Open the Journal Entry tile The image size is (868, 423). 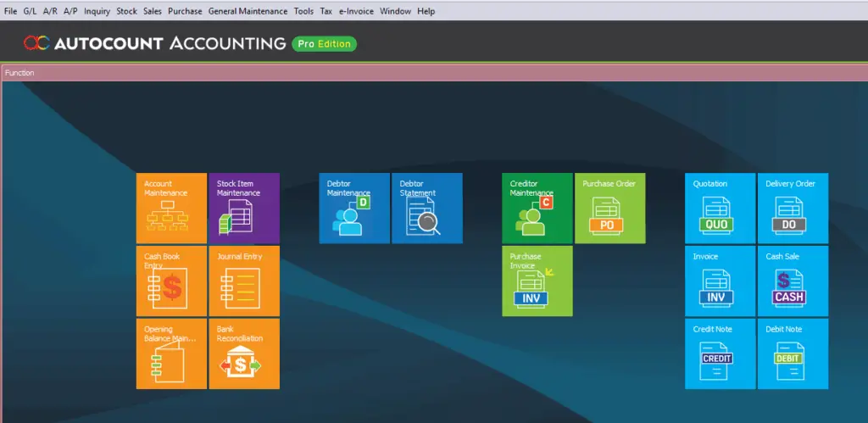(244, 281)
